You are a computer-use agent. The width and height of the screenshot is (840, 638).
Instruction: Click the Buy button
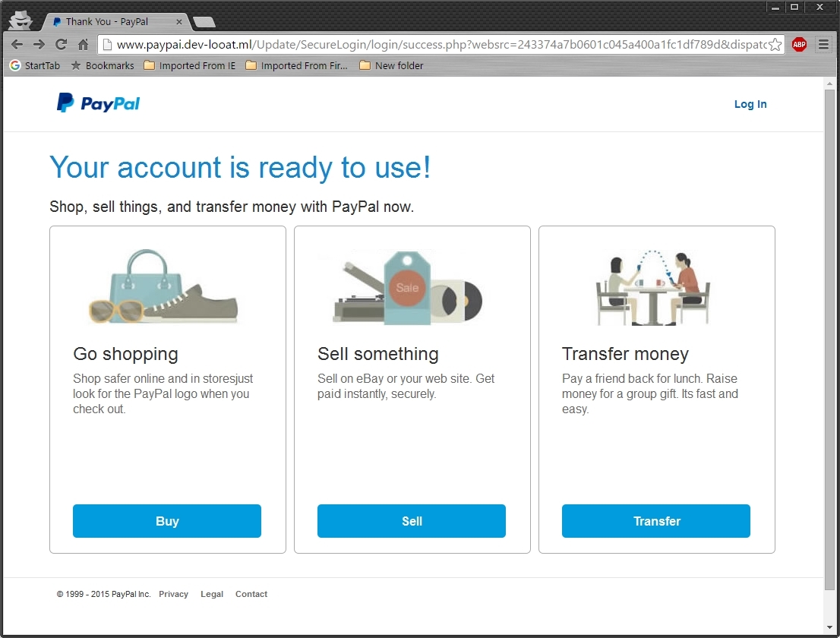pos(167,521)
